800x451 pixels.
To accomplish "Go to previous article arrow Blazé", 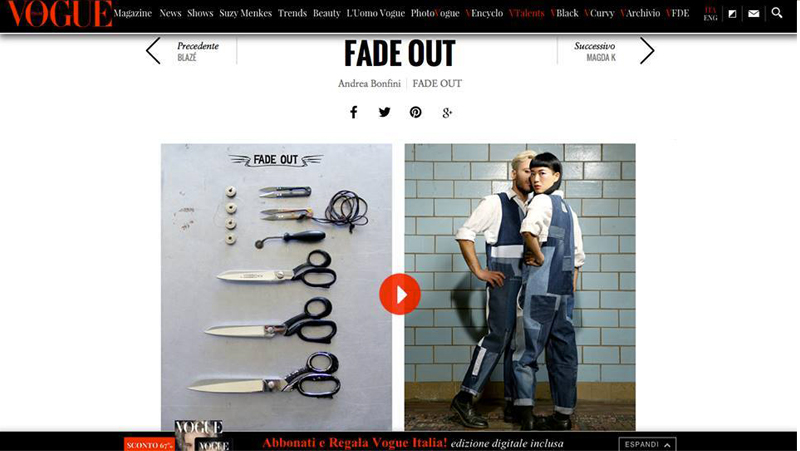I will [x=154, y=51].
